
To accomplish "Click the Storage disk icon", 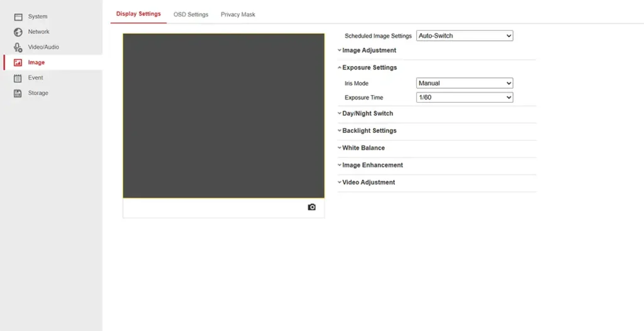I will coord(18,93).
